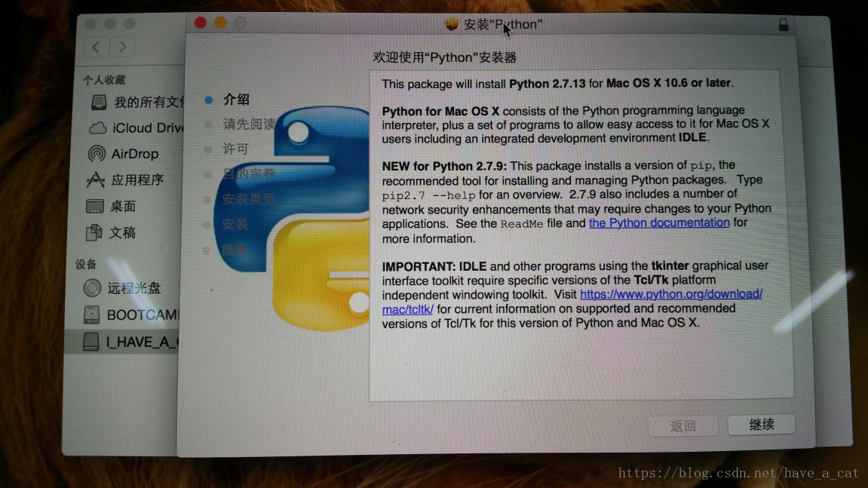The image size is (868, 488).
Task: Click the 应用程序 applications icon
Action: pyautogui.click(x=95, y=180)
